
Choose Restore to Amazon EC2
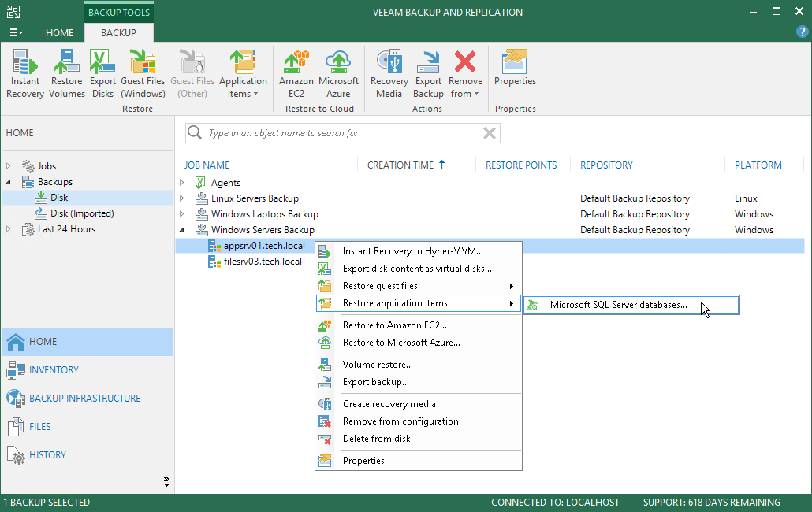point(418,325)
